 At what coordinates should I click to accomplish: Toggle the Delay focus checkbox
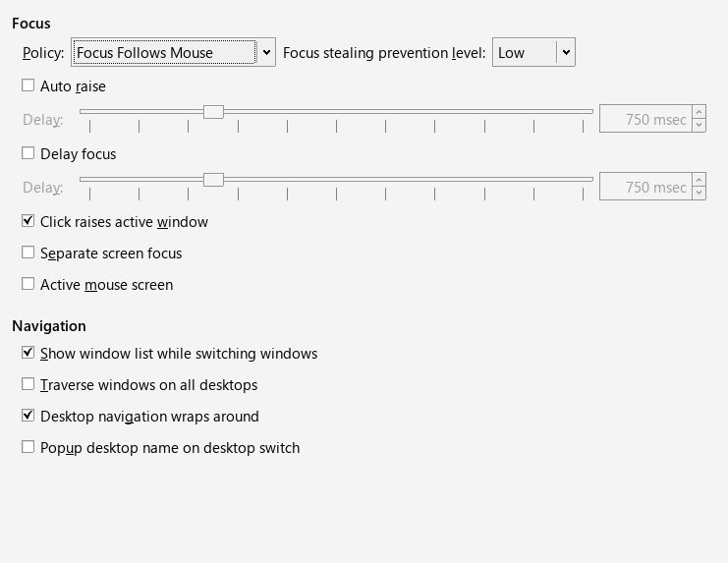coord(28,154)
